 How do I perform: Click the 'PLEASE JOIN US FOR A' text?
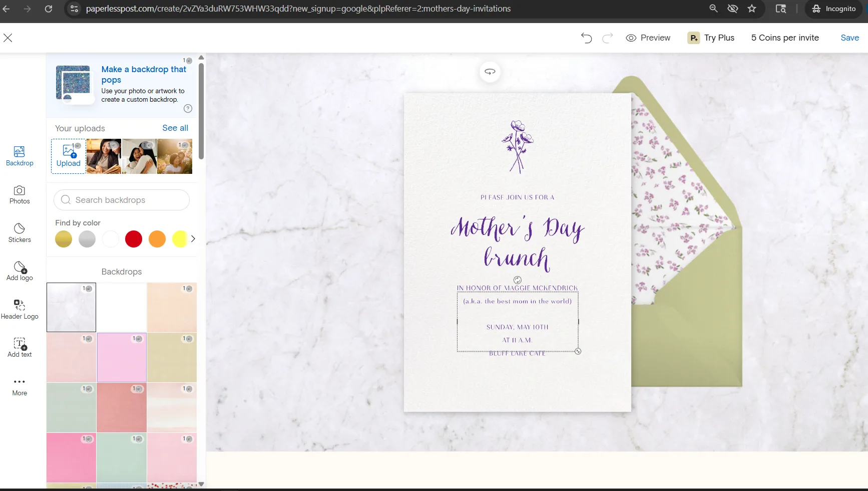(x=517, y=197)
